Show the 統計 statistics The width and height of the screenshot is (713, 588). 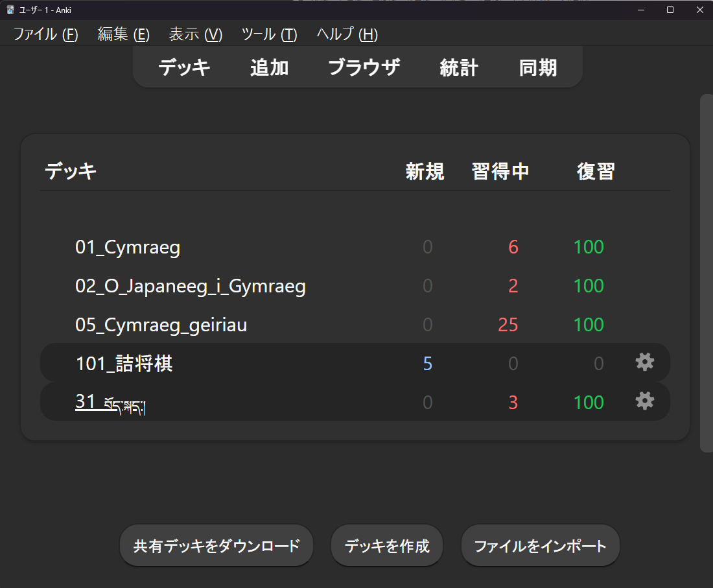pyautogui.click(x=459, y=67)
